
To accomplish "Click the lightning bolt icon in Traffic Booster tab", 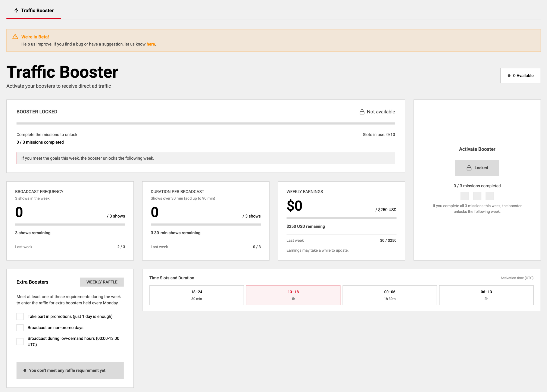I will coord(16,11).
